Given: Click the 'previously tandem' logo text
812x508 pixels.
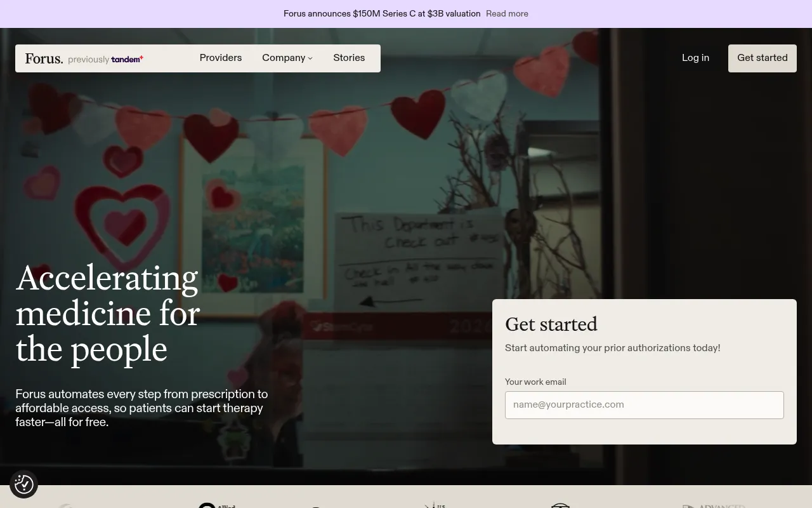Looking at the screenshot, I should (106, 59).
